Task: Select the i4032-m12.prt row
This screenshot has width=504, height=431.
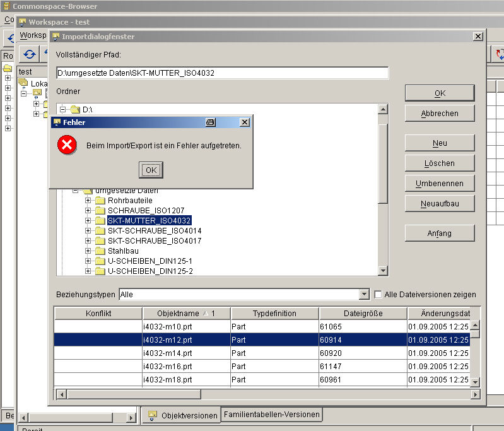Action: coord(262,339)
